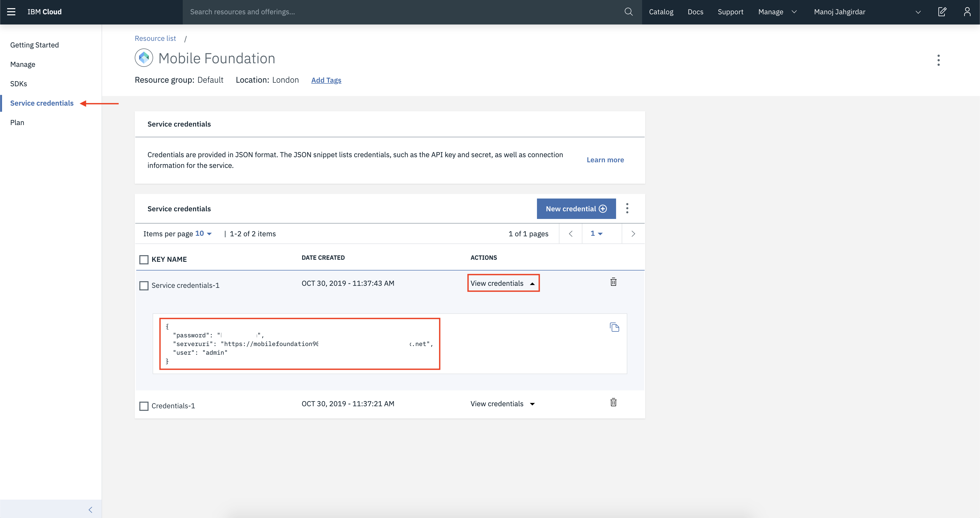Screen dimensions: 980x518
Task: Click the IBM Cloud hamburger menu icon
Action: pyautogui.click(x=12, y=12)
